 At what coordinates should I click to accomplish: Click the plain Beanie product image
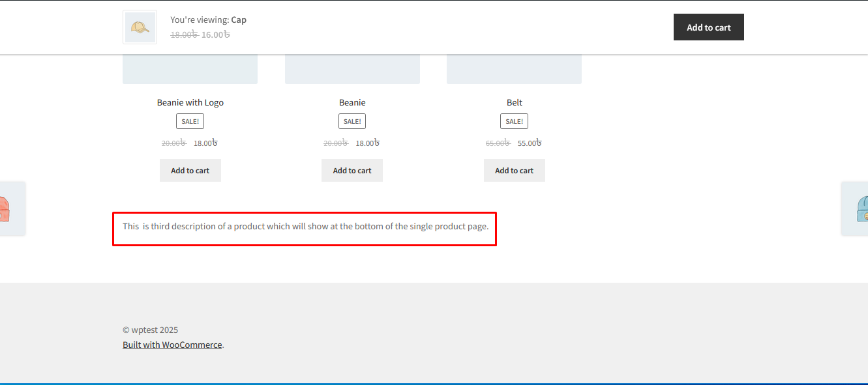point(352,70)
